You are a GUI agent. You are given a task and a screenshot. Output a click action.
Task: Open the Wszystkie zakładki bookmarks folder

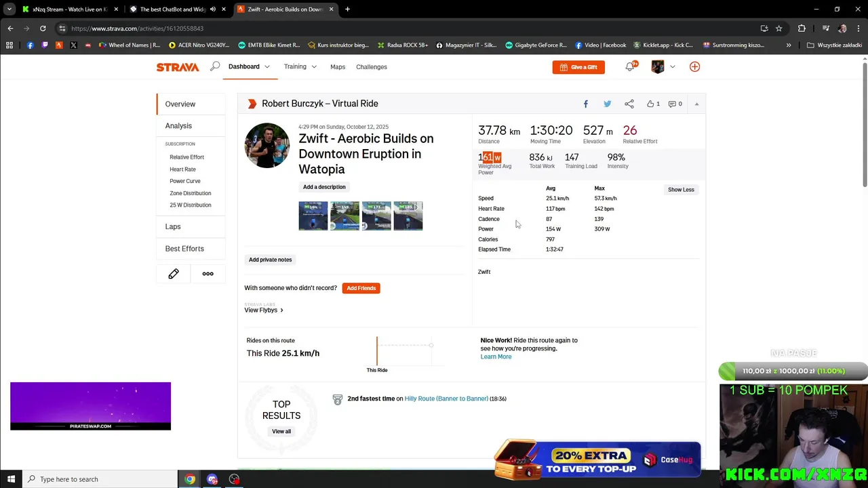(x=834, y=45)
